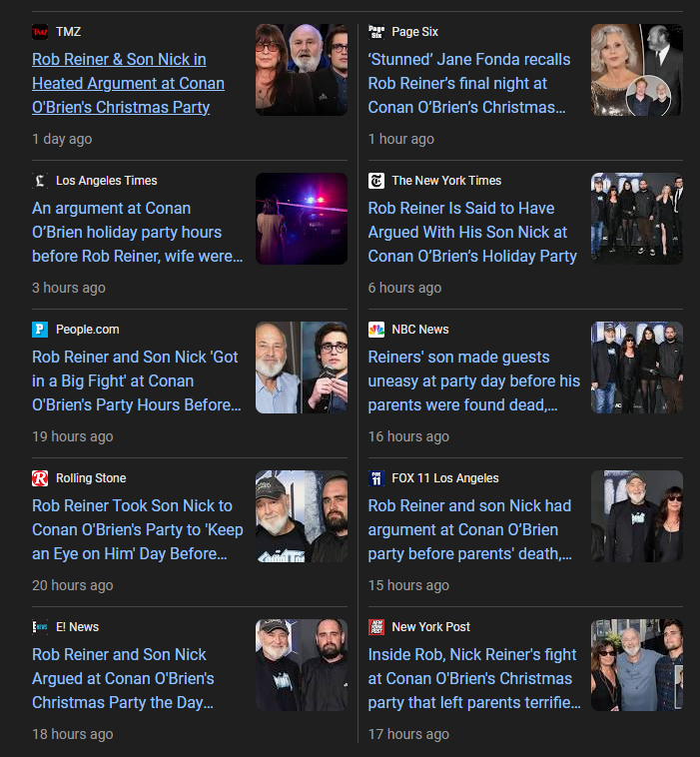Open TMZ headline about heated argument

tap(128, 83)
